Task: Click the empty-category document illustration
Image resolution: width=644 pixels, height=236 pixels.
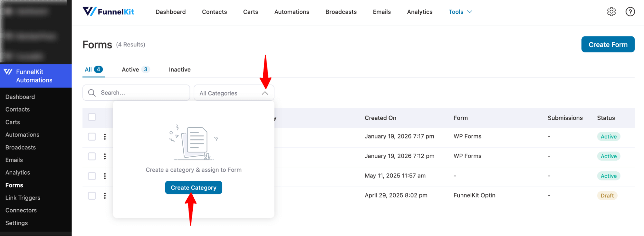Action: [194, 142]
